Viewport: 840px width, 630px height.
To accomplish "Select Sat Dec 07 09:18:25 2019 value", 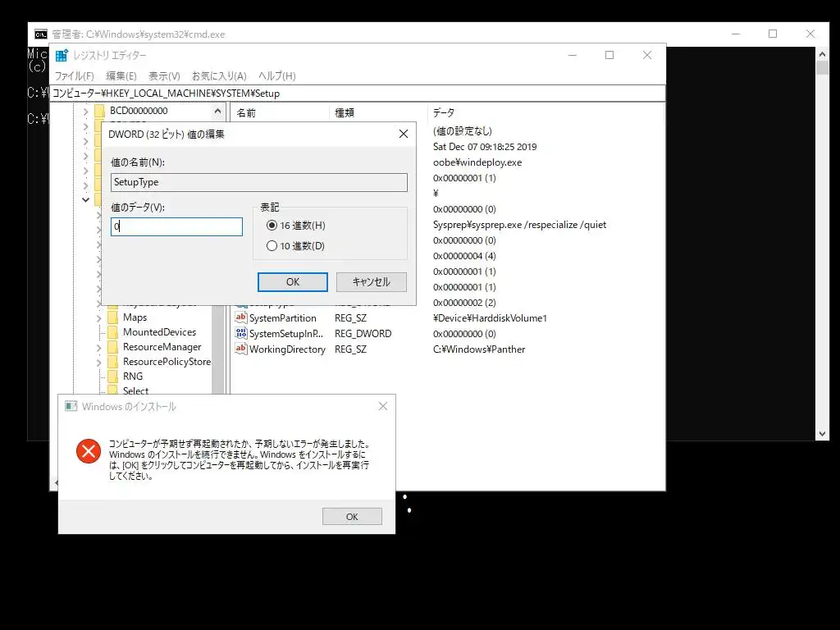I will pyautogui.click(x=485, y=147).
